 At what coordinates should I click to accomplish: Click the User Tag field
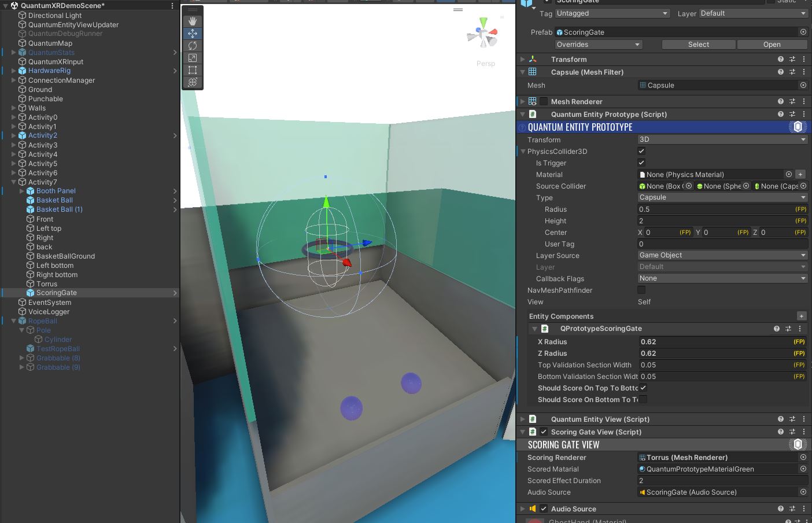pos(722,244)
